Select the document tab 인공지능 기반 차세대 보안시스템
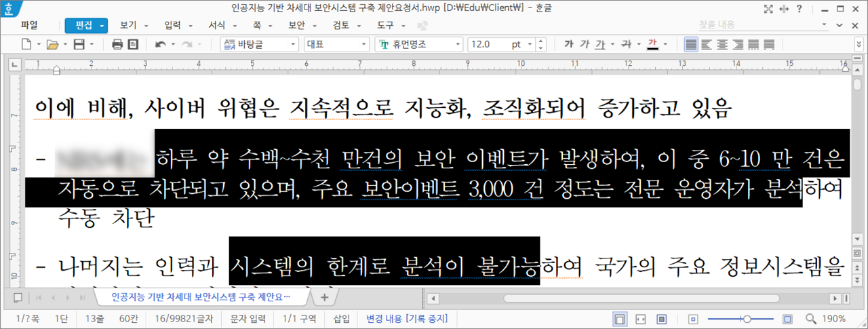 coord(201,297)
